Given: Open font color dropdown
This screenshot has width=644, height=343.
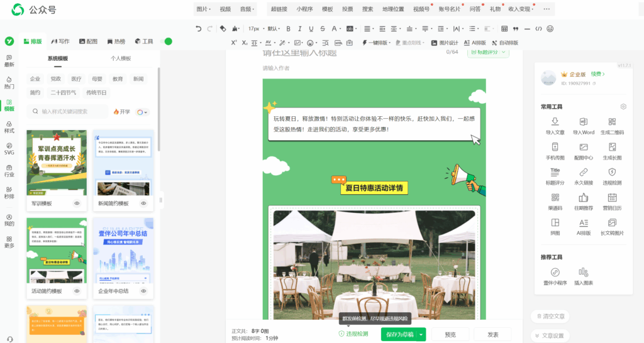Looking at the screenshot, I should click(336, 29).
